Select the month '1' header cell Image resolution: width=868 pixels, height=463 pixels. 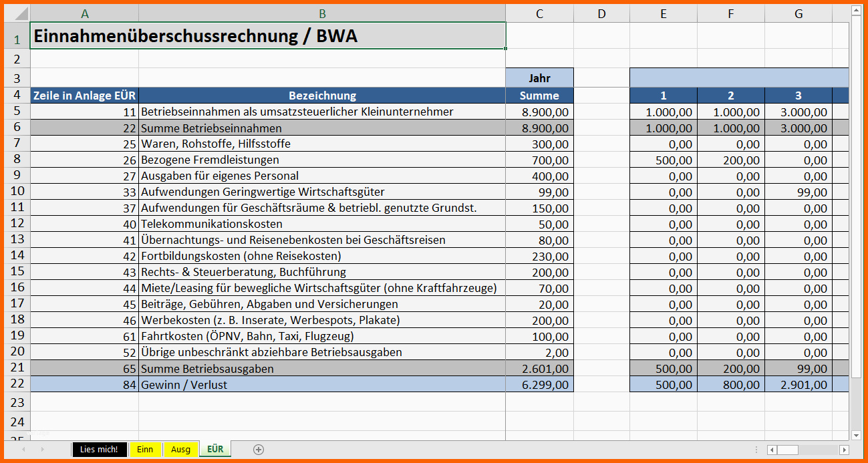pyautogui.click(x=663, y=96)
